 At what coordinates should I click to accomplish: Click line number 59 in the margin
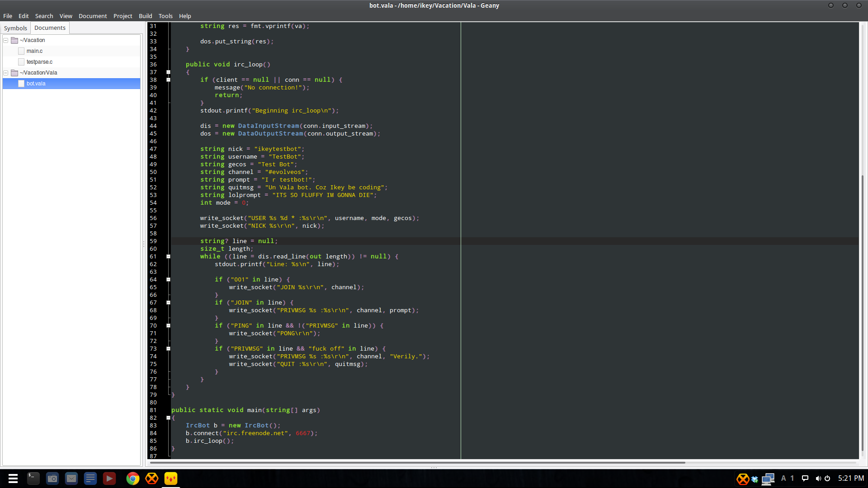click(153, 241)
